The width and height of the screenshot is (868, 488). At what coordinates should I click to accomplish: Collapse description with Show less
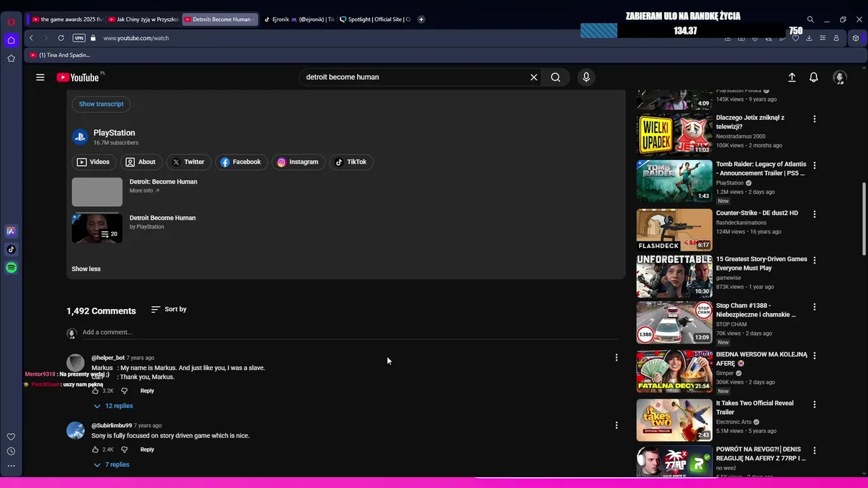(x=86, y=269)
